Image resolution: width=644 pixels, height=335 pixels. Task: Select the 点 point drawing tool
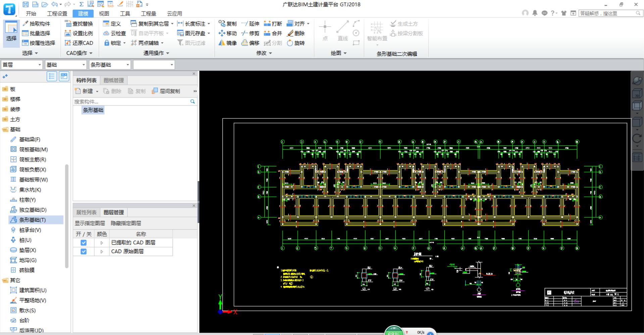coord(325,31)
